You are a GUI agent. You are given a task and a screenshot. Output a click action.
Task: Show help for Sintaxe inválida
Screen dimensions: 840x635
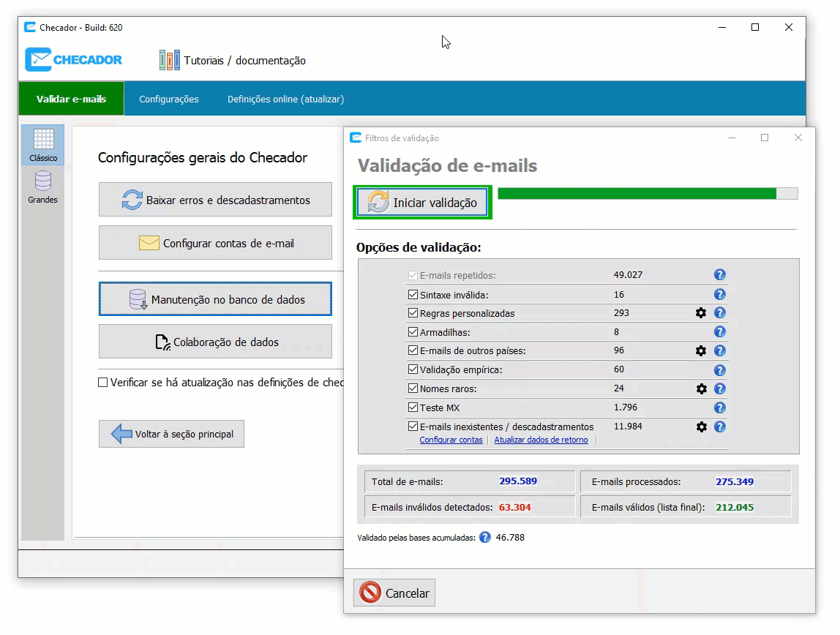pyautogui.click(x=720, y=295)
